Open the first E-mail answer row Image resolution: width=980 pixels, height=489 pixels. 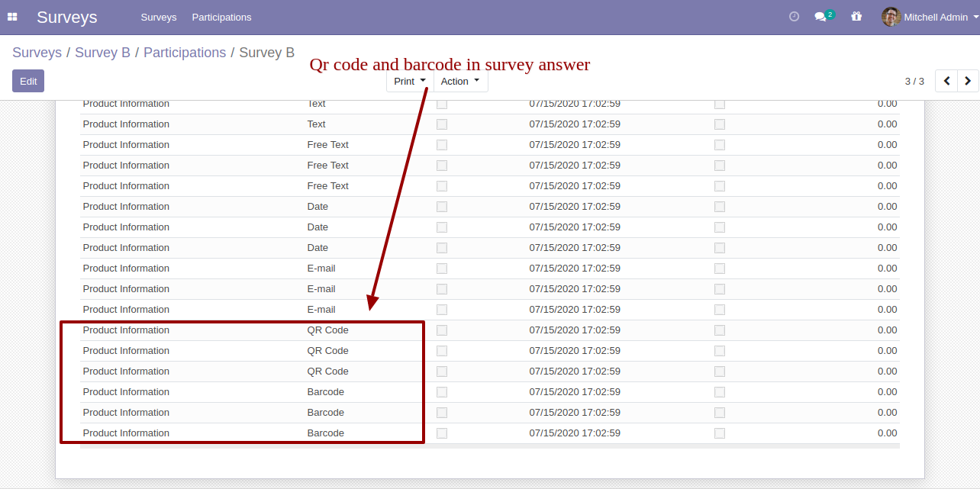click(x=321, y=269)
